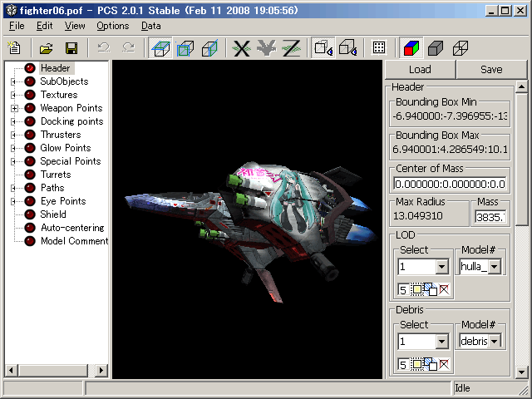Click the Undo arrow in toolbar
Screen dimensions: 532x399
point(103,48)
